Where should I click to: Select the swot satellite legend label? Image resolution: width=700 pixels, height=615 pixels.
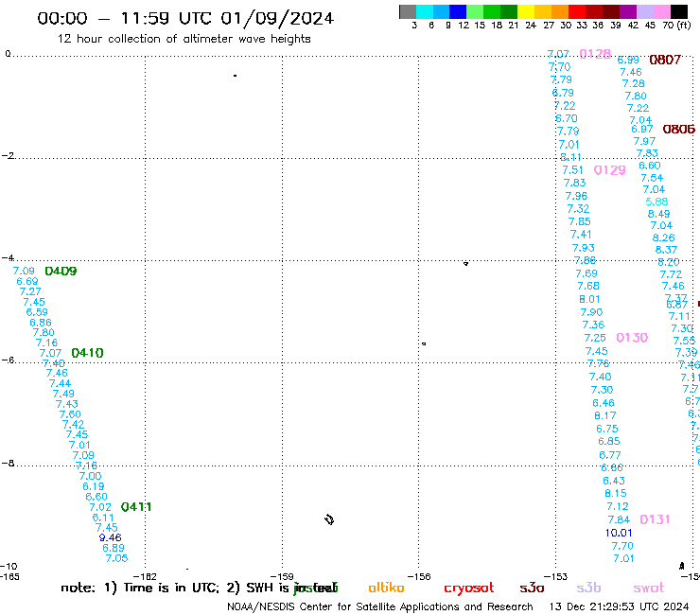[649, 589]
